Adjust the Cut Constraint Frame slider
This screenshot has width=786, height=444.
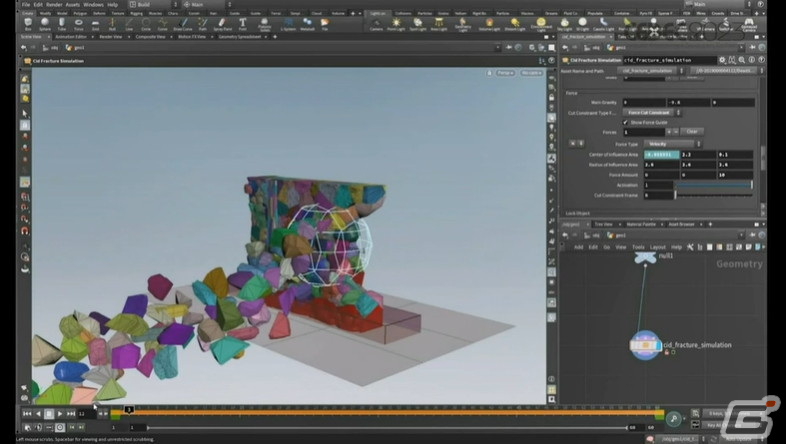[x=714, y=195]
